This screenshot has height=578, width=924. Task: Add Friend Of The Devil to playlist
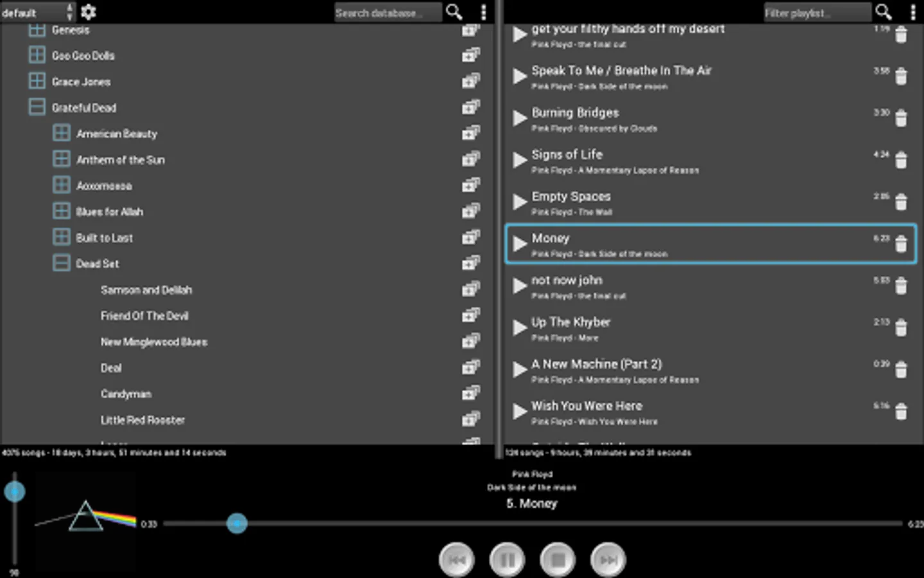471,315
